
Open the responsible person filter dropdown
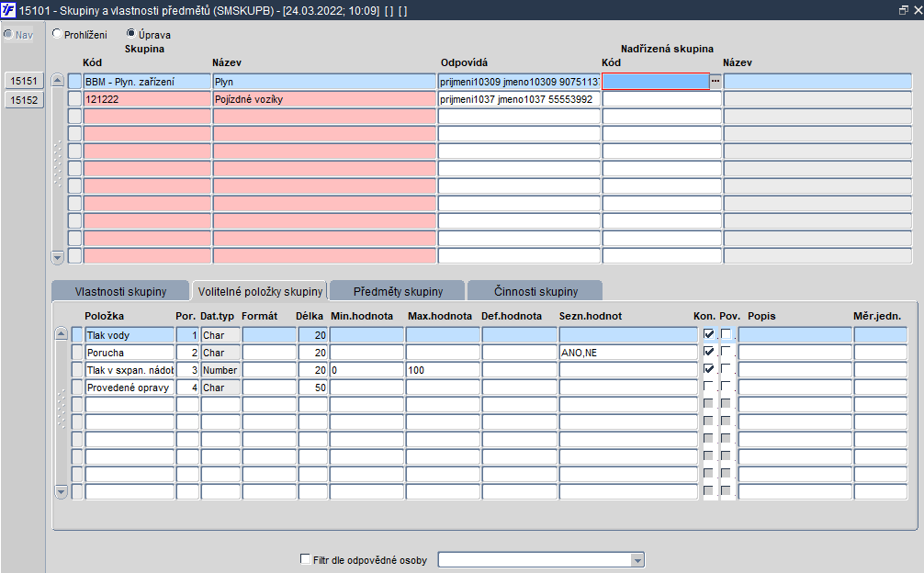click(637, 560)
